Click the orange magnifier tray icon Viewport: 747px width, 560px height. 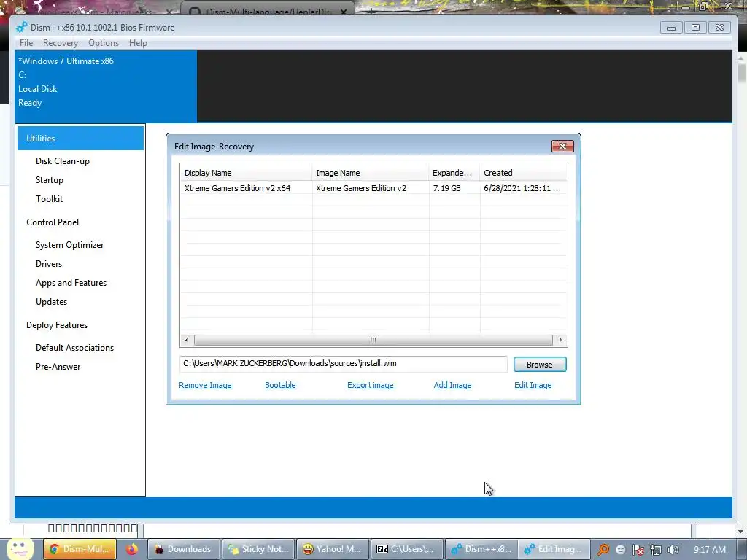603,550
